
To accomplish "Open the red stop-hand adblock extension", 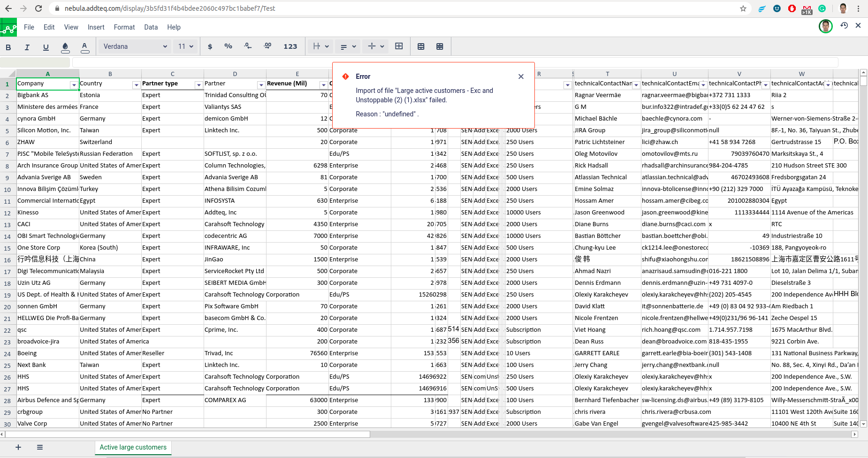I will (x=792, y=8).
